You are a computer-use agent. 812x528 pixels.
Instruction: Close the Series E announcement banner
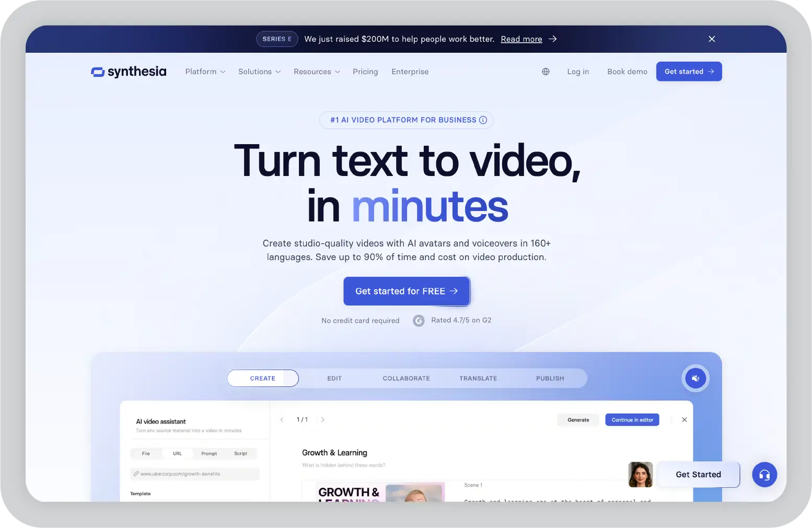pos(712,39)
